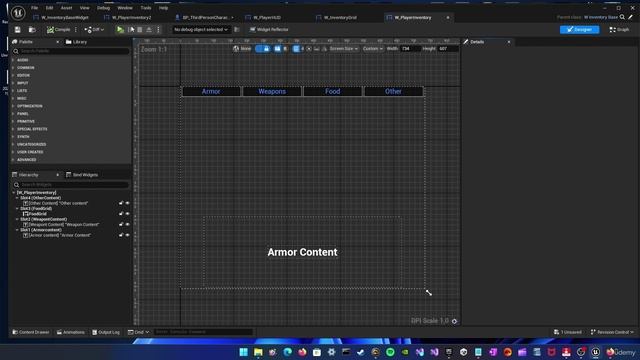640x360 pixels.
Task: Click the Browse to asset icon
Action: click(x=32, y=29)
